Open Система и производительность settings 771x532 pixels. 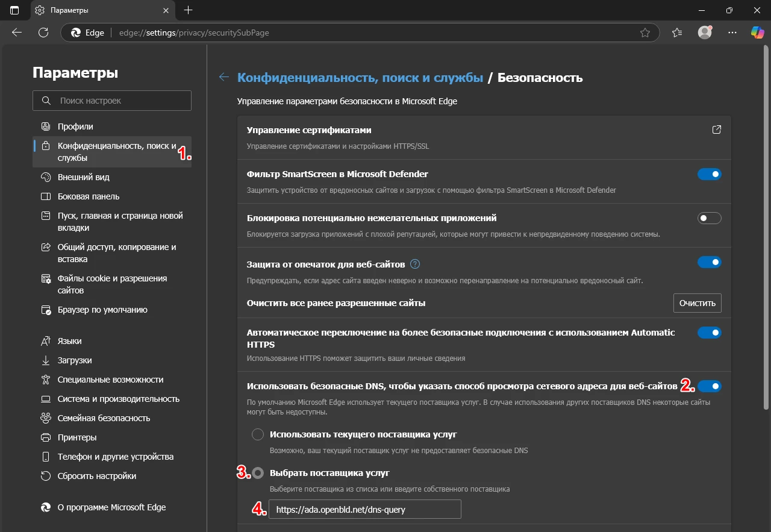coord(112,399)
